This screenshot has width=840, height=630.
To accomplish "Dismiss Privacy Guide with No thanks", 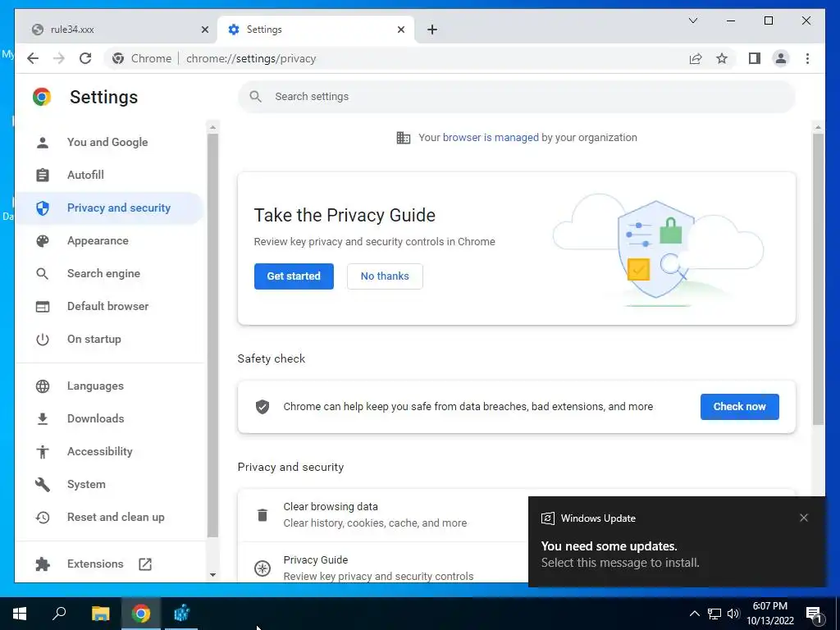I will [x=385, y=276].
